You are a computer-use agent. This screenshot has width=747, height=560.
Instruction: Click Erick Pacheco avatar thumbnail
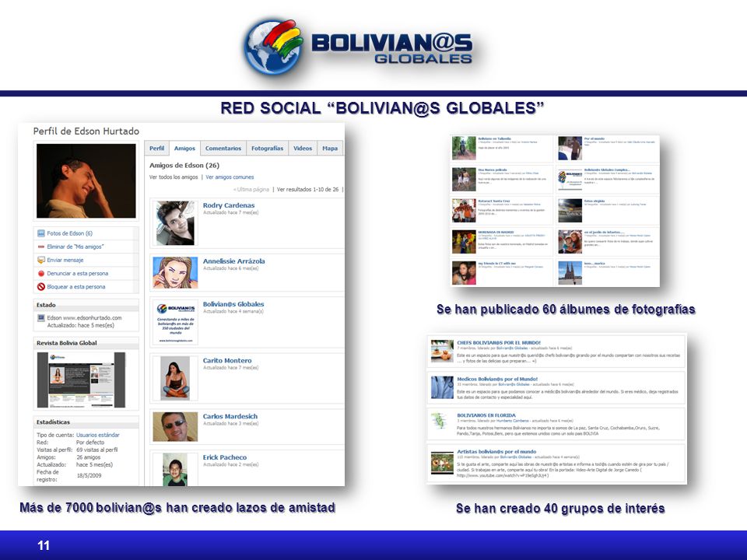click(x=175, y=469)
